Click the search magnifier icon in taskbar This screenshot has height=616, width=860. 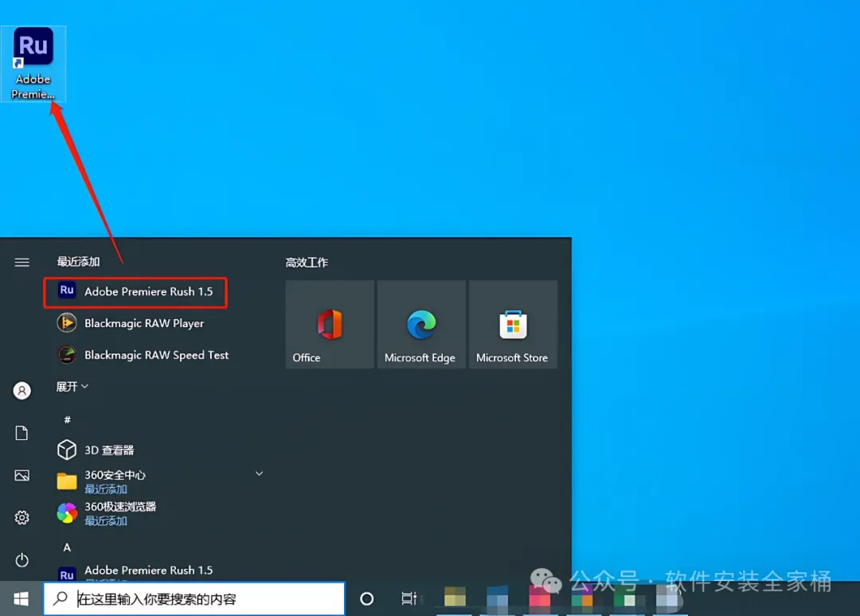coord(61,598)
